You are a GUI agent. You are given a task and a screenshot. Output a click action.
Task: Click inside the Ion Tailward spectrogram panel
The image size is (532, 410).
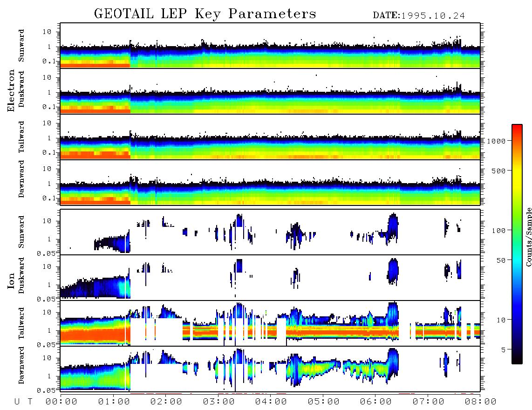coord(270,323)
